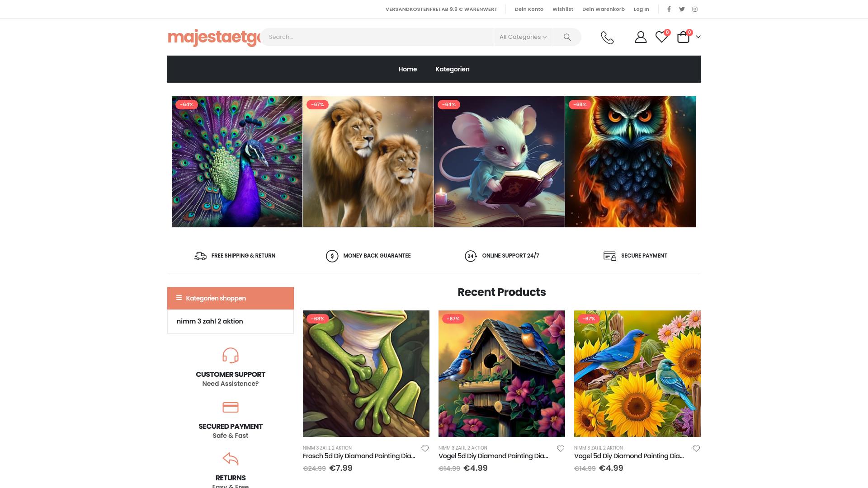
Task: Go to the Home menu item
Action: 407,69
